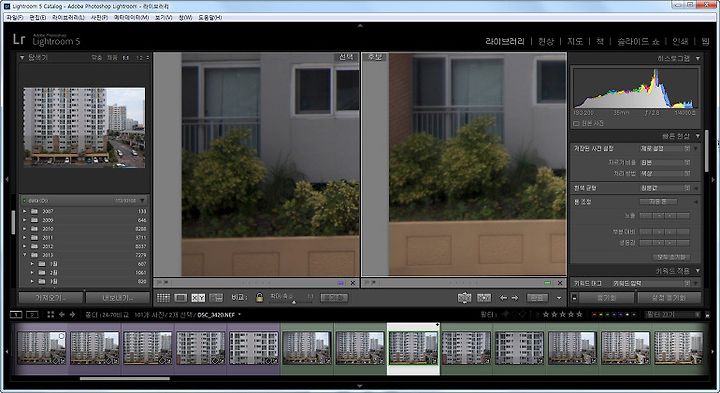720x393 pixels.
Task: Switch to the 라이브러리 module
Action: (505, 41)
